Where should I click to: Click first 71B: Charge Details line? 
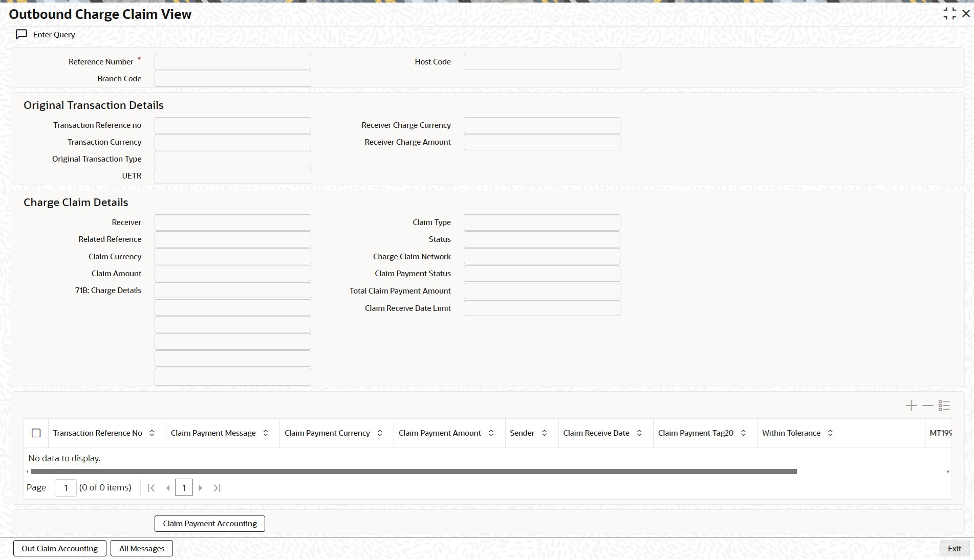233,290
